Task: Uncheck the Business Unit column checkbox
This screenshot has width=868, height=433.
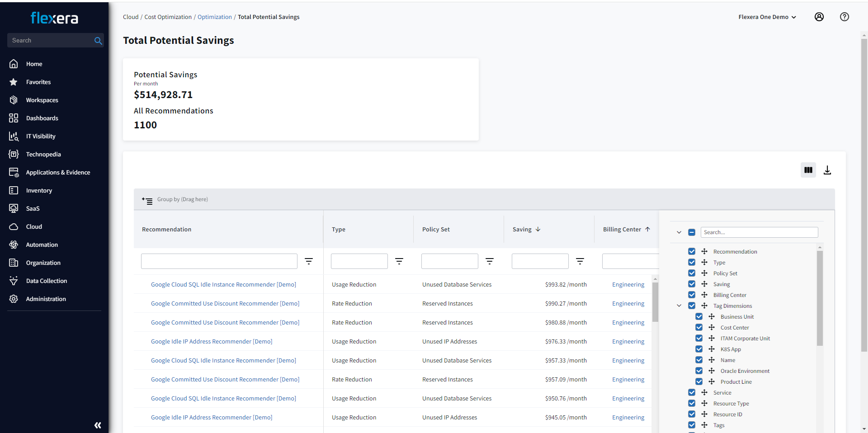Action: pos(699,317)
